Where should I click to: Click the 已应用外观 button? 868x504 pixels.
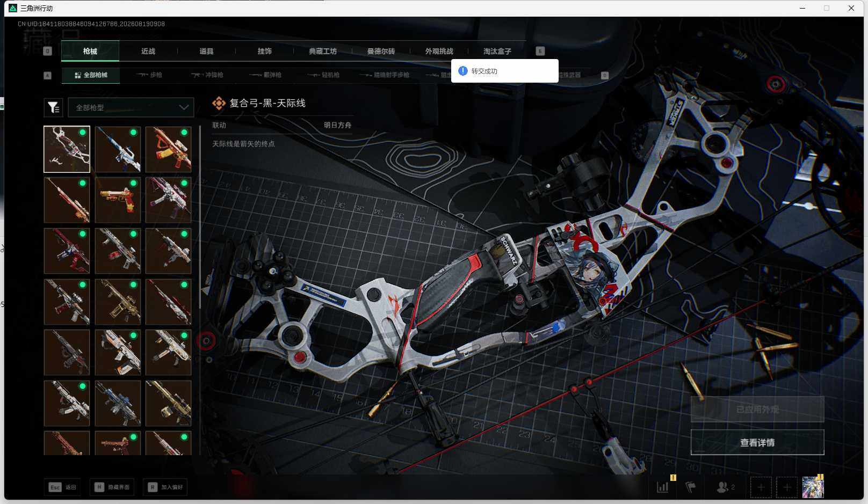(757, 410)
